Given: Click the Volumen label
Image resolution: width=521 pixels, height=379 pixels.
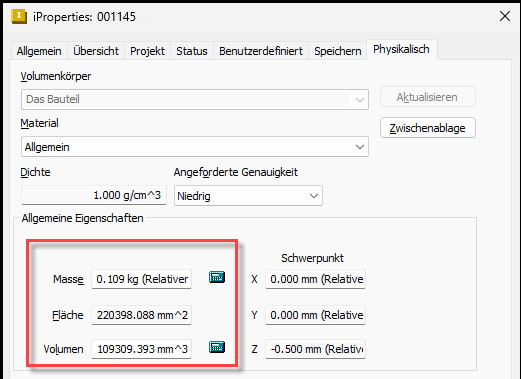Looking at the screenshot, I should pos(63,349).
